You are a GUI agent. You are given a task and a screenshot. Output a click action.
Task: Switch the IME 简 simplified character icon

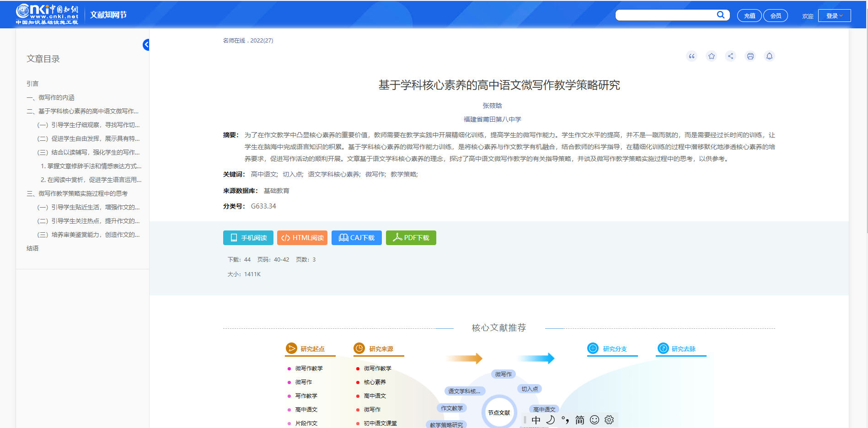coord(580,420)
